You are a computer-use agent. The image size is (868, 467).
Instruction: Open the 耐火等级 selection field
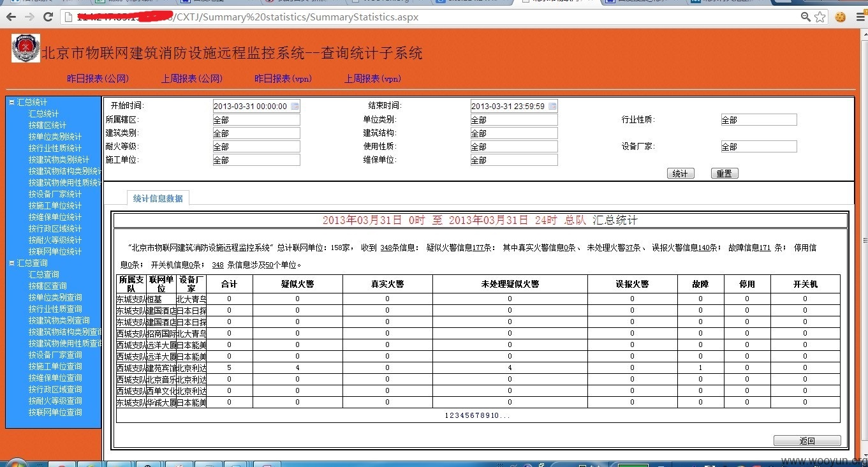click(x=256, y=147)
